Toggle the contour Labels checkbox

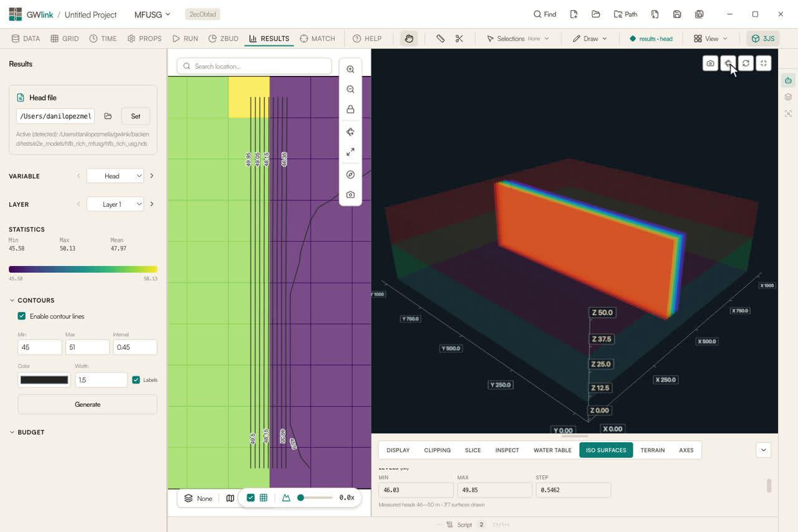point(136,380)
